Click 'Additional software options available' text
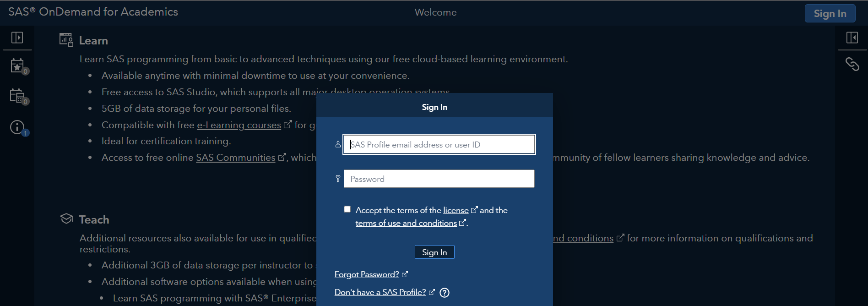The image size is (868, 306). pos(209,282)
